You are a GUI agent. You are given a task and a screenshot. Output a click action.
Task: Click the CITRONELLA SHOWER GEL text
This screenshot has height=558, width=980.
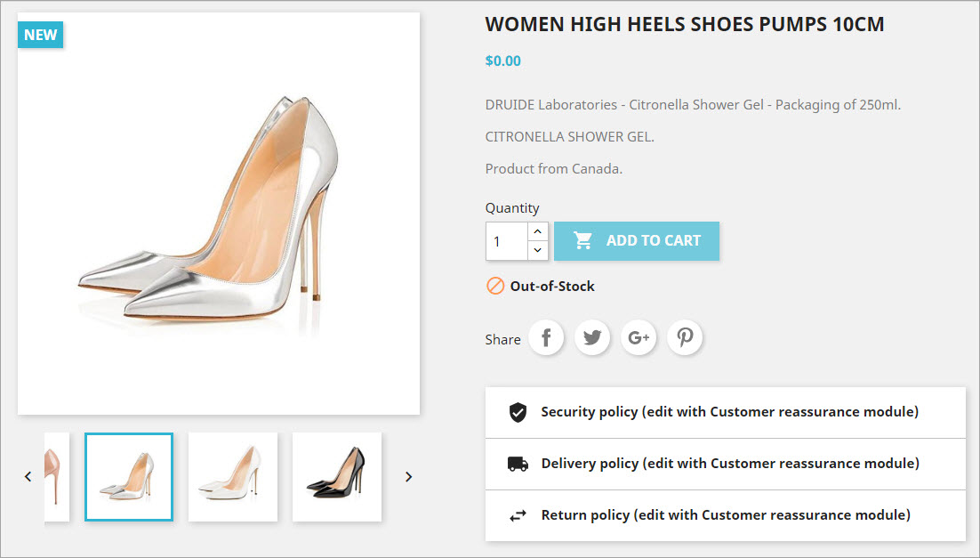pyautogui.click(x=569, y=136)
